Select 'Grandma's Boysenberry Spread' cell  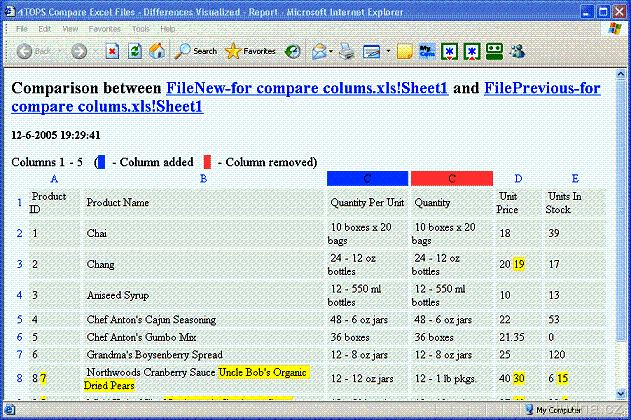[204, 355]
